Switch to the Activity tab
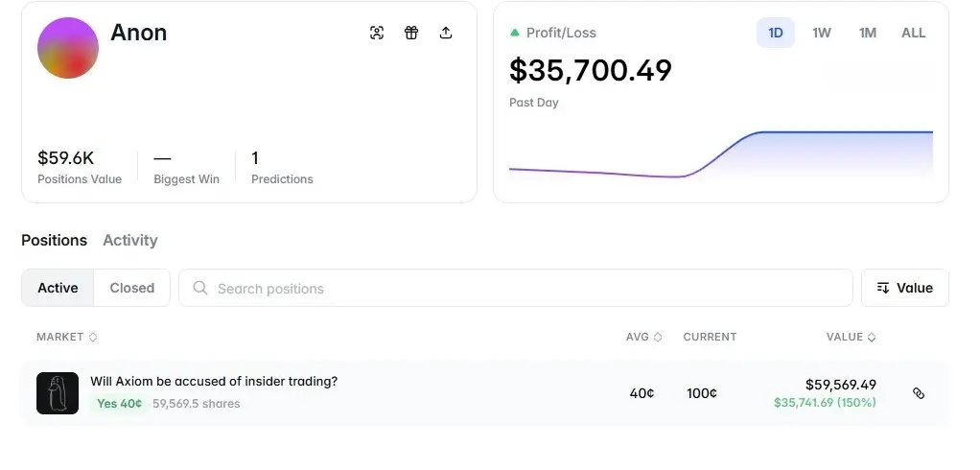This screenshot has width=980, height=470. click(x=130, y=240)
